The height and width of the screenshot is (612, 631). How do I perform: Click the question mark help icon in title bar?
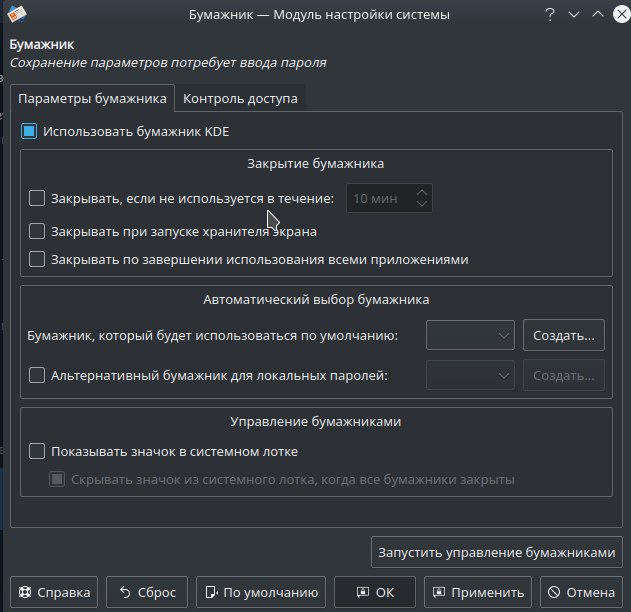point(550,15)
